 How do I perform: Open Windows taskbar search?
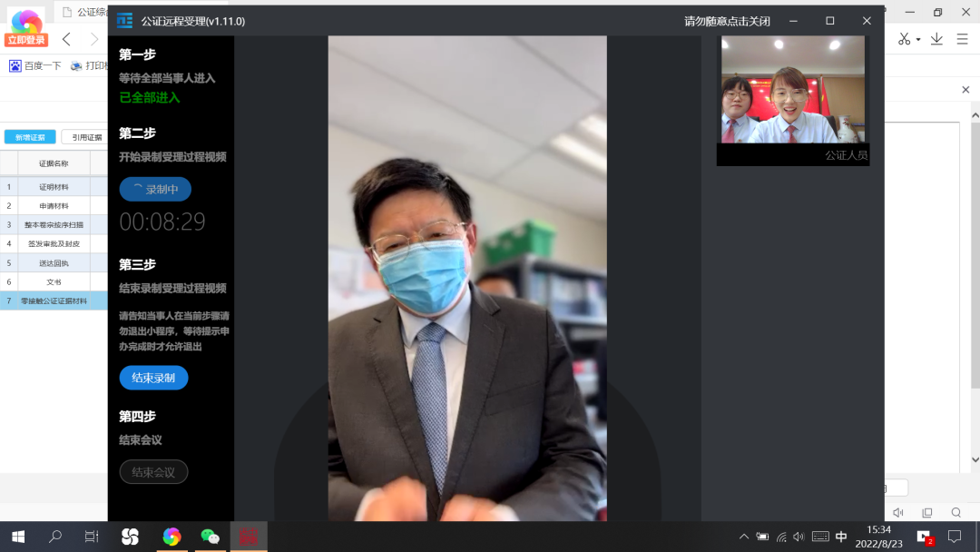(55, 537)
